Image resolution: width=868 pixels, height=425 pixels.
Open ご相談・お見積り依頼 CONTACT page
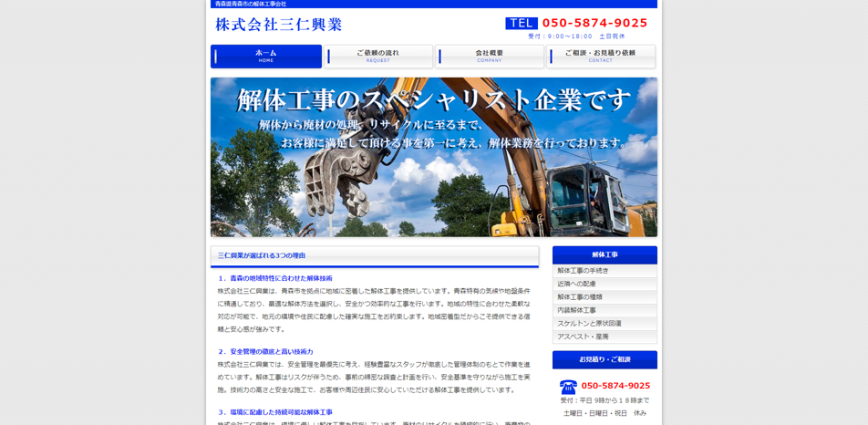tap(601, 57)
